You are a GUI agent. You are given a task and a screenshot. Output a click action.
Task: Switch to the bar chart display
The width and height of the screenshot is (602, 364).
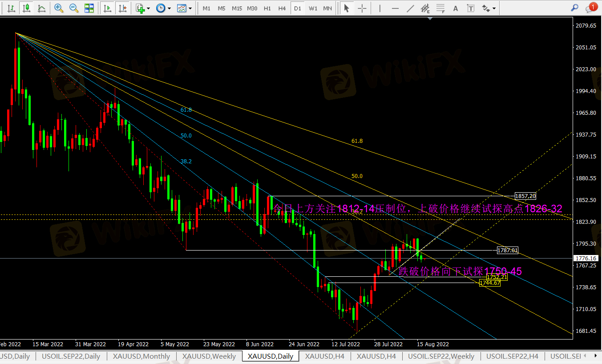point(11,8)
